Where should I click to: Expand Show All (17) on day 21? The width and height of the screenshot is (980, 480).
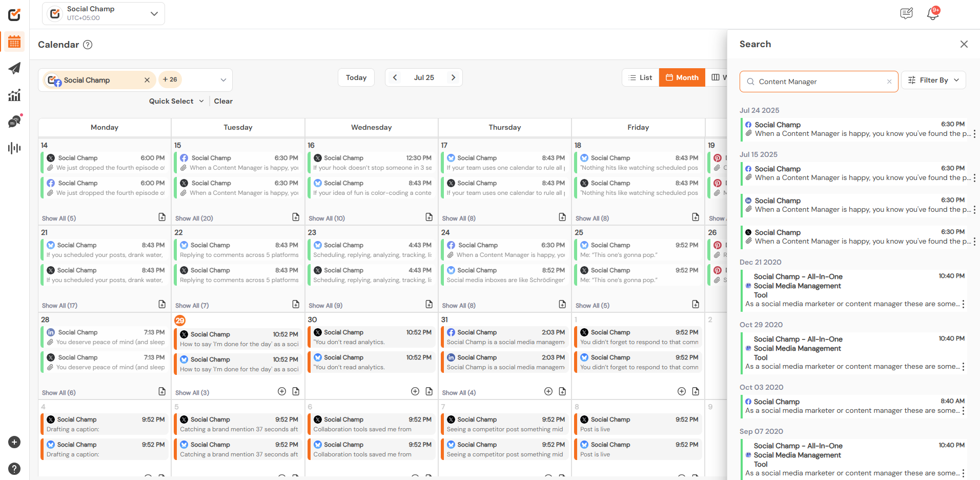59,306
